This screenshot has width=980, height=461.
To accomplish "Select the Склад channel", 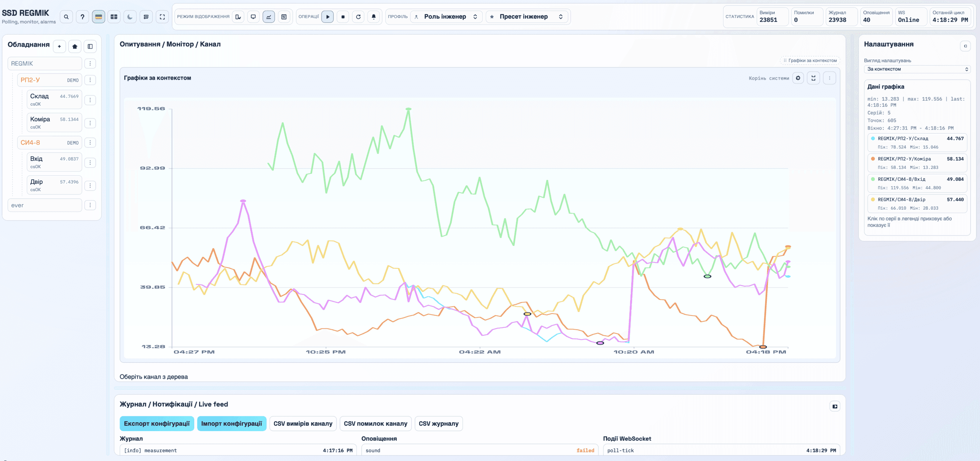I will point(54,100).
